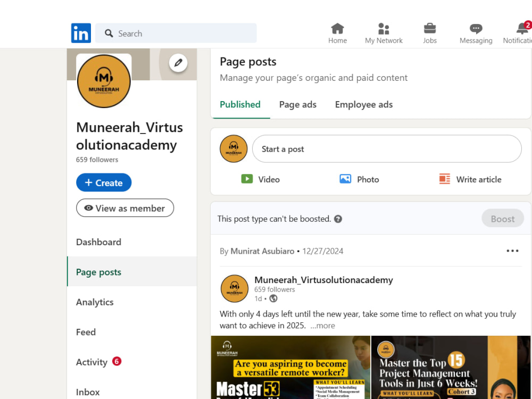This screenshot has width=532, height=399.
Task: Switch to the Employee ads tab
Action: point(364,104)
